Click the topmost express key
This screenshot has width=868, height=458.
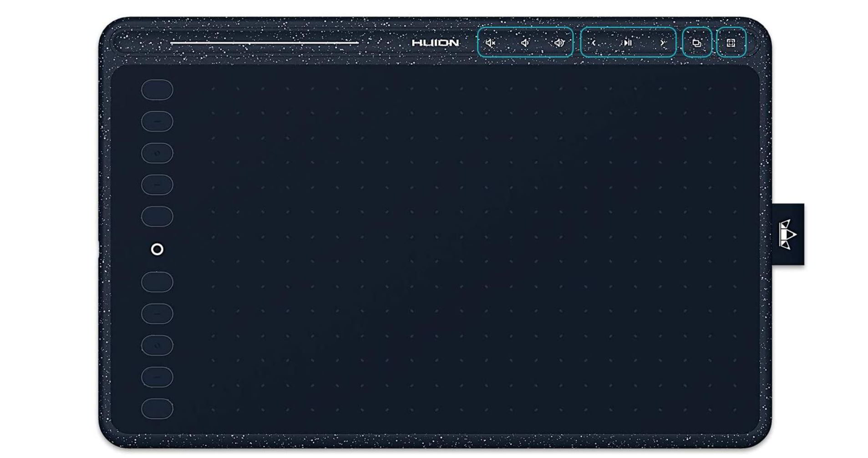pyautogui.click(x=157, y=90)
